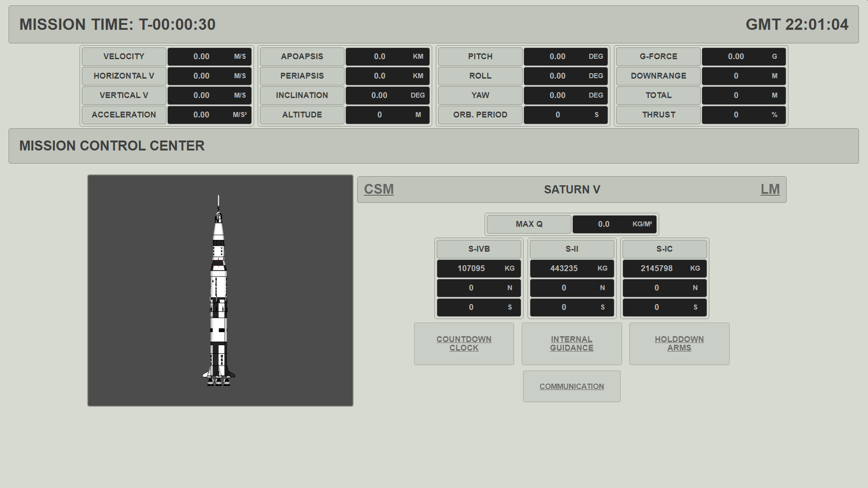The width and height of the screenshot is (868, 488).
Task: Select the S-IVB stage header
Action: point(479,249)
